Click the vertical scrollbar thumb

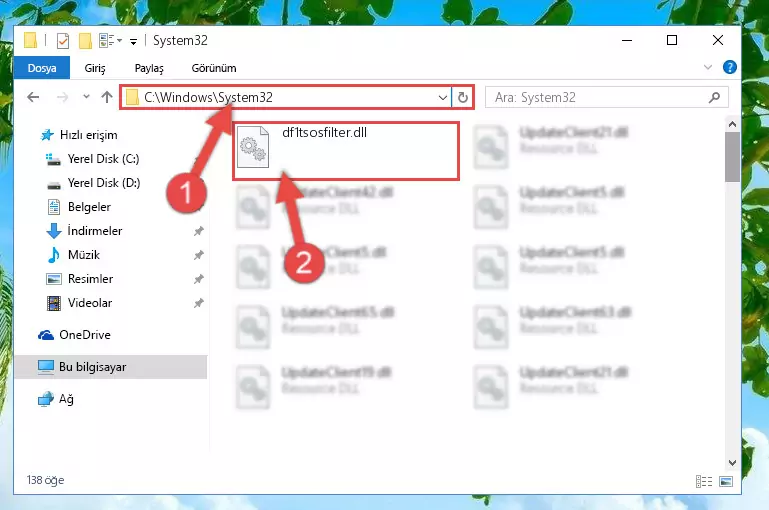732,157
